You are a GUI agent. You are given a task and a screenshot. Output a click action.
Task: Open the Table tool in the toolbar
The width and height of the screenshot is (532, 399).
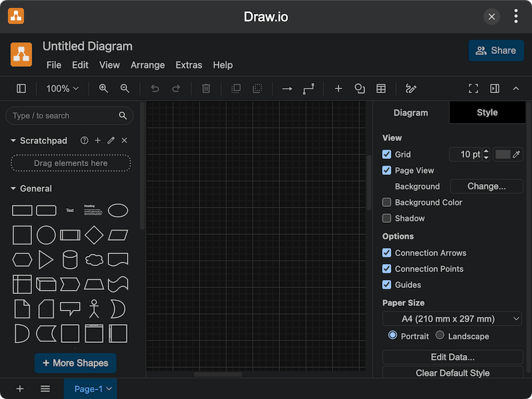pos(380,88)
